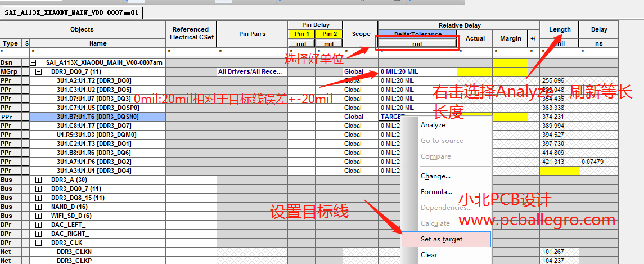Choose Analyze from the context menu

(433, 125)
